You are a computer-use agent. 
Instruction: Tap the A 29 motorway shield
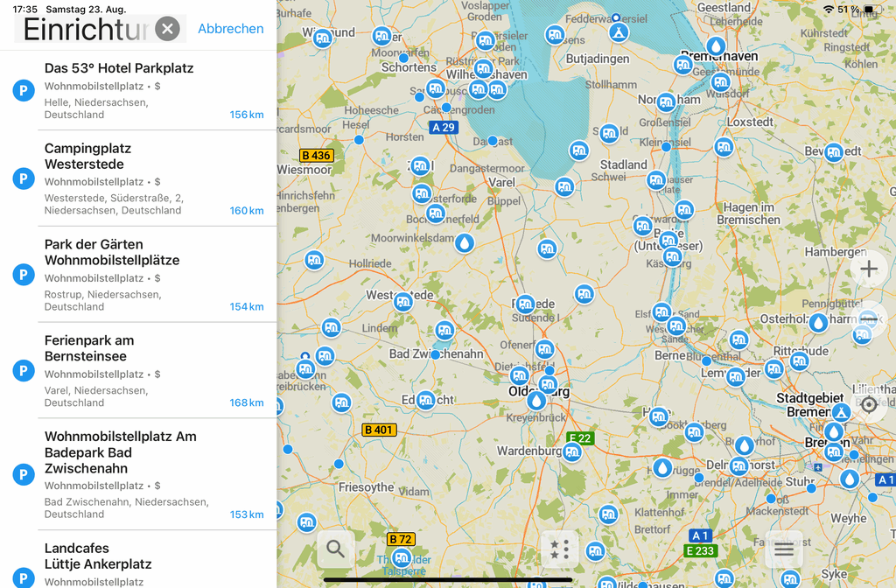coord(444,128)
